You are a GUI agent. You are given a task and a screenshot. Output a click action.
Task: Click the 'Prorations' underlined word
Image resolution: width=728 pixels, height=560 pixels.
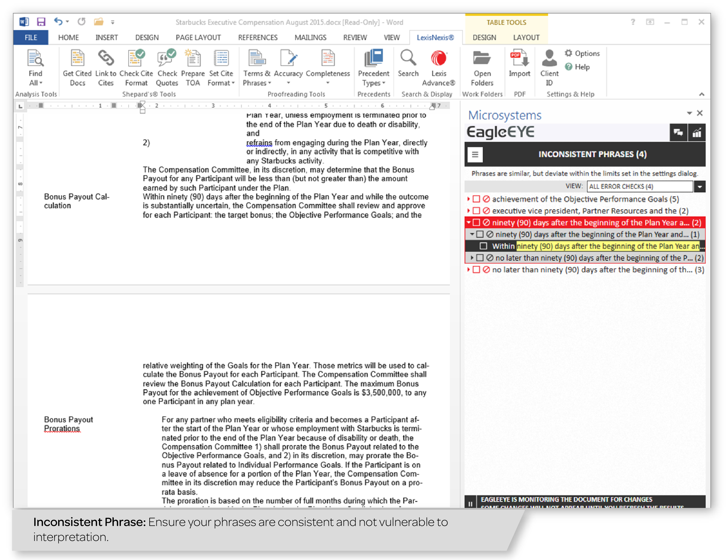[x=62, y=429]
